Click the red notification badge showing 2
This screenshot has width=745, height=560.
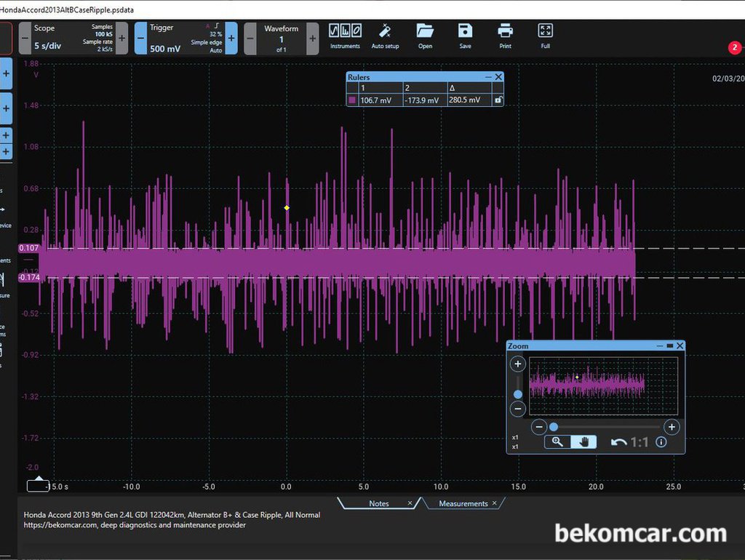pyautogui.click(x=735, y=47)
